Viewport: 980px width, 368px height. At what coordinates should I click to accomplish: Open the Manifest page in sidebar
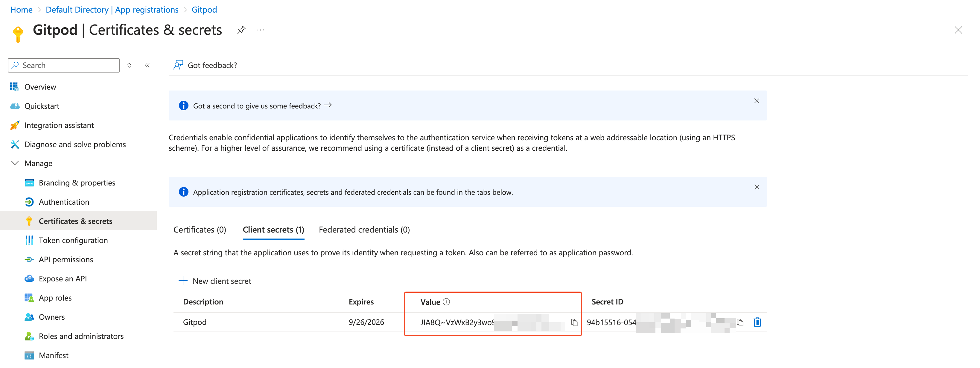click(x=54, y=355)
